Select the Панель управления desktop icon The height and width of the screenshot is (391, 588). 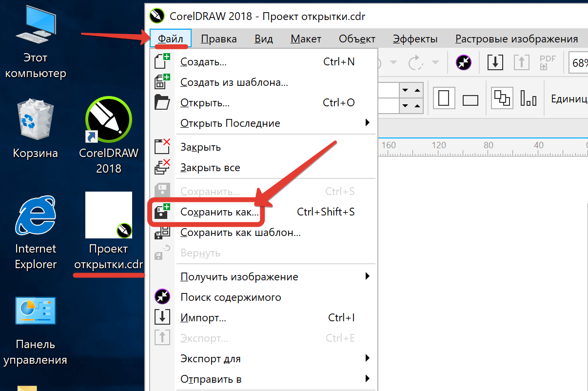[36, 331]
